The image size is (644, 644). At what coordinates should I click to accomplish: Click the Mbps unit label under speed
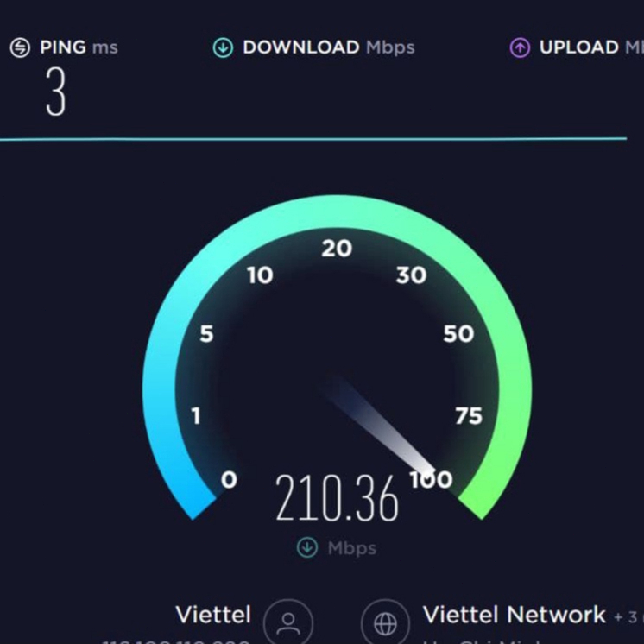pos(352,548)
